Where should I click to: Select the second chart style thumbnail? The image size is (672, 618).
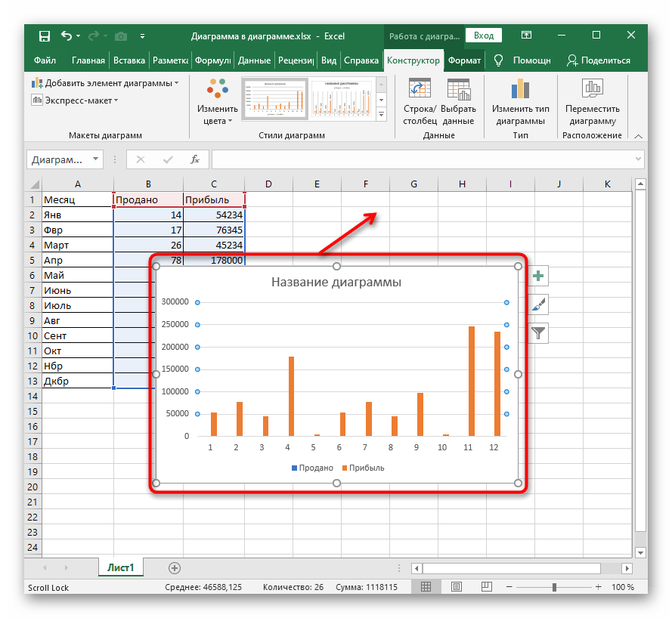click(342, 98)
